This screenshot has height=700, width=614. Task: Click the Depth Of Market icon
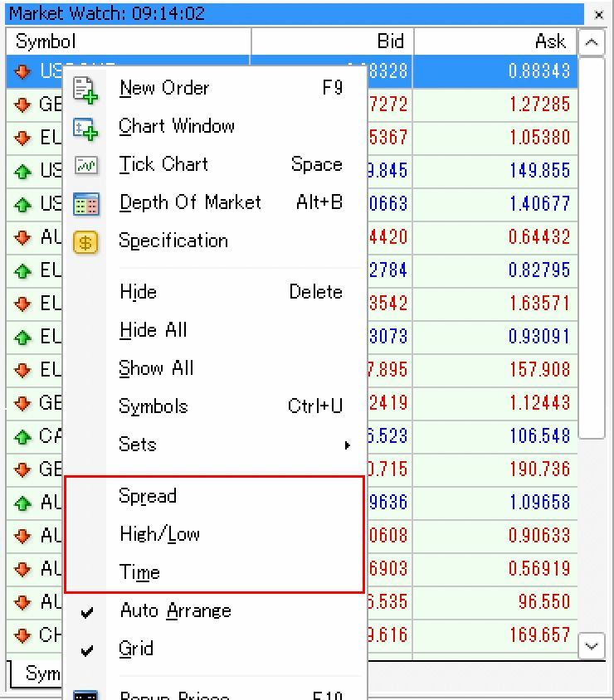85,203
